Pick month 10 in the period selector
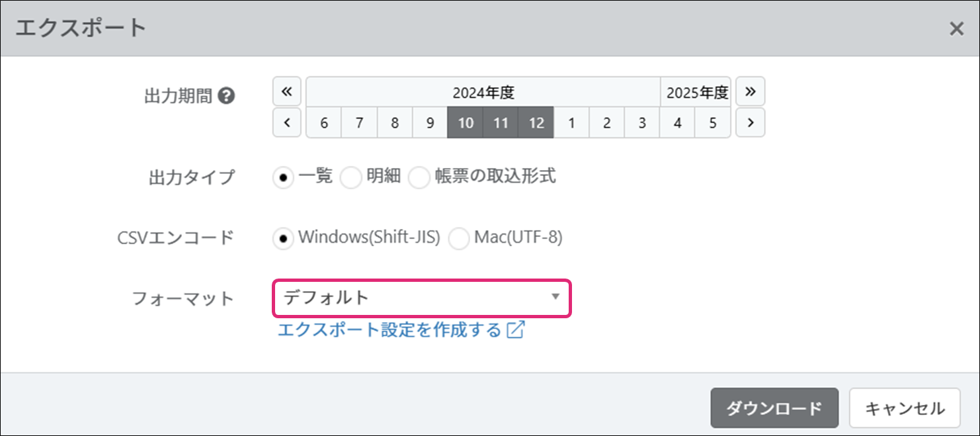980x436 pixels. tap(466, 123)
